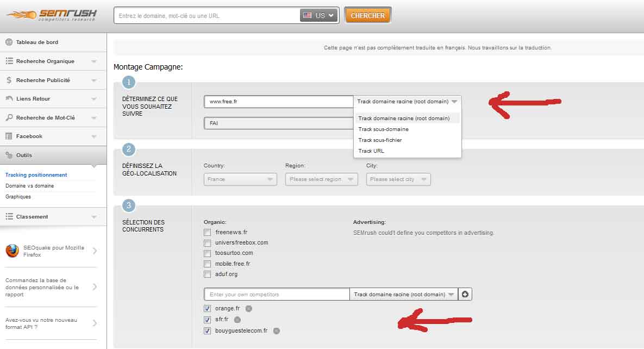The image size is (644, 349).
Task: Open Tracking positionnement link
Action: (x=36, y=174)
